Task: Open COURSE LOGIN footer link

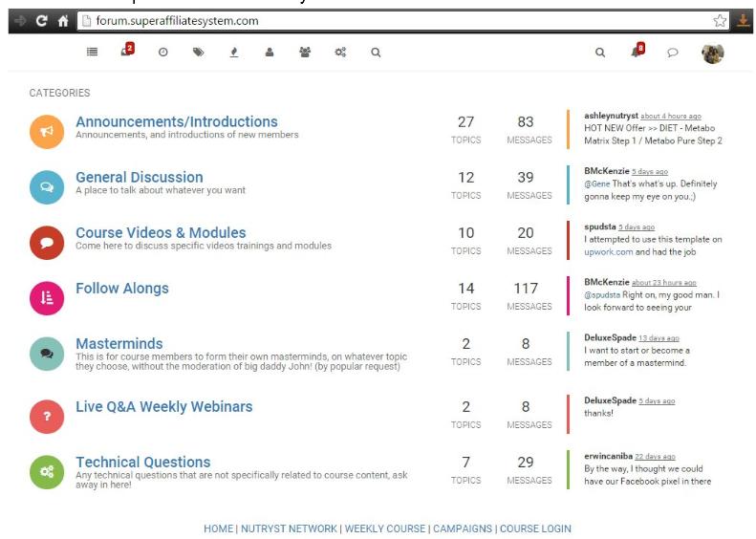Action: (535, 528)
